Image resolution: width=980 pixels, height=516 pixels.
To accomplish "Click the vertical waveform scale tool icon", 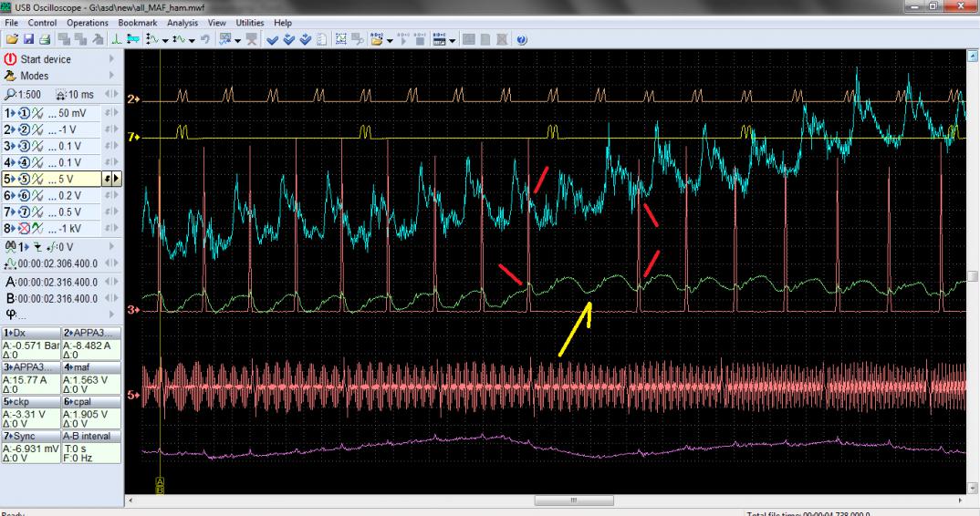I will [151, 39].
